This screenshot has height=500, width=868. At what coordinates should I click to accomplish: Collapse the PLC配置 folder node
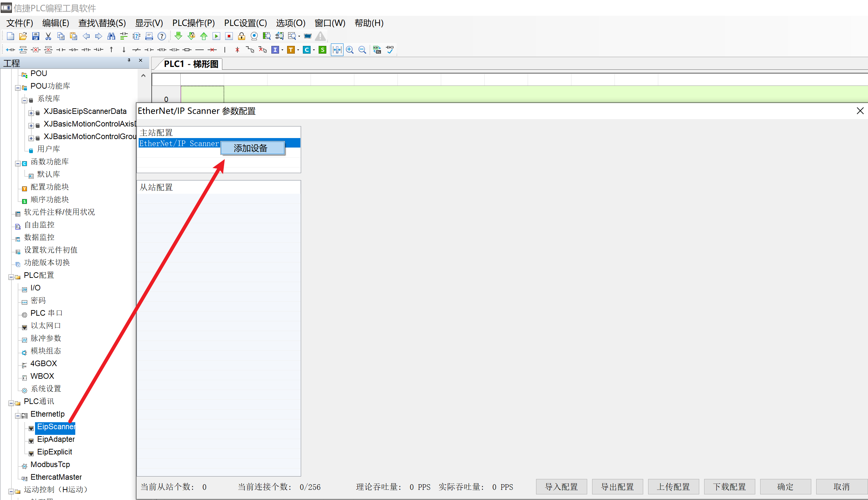(11, 277)
